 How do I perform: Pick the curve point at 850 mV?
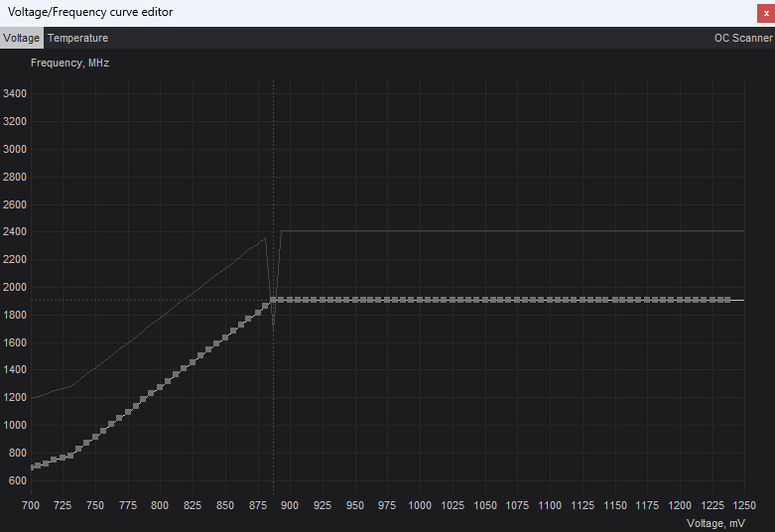click(x=225, y=337)
